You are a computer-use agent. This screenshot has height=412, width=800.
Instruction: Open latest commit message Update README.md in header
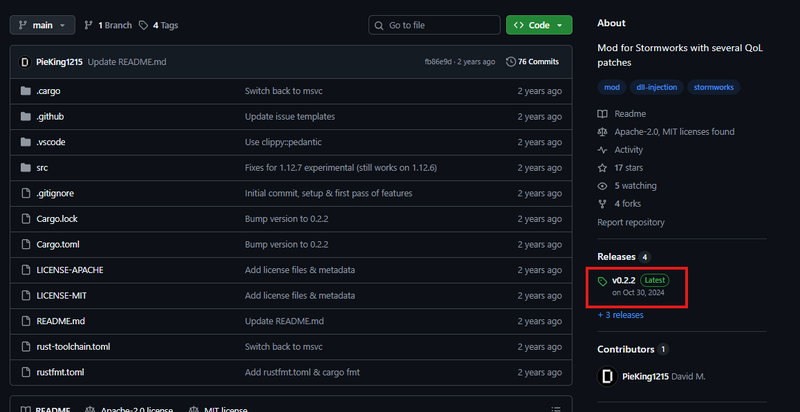pos(127,62)
